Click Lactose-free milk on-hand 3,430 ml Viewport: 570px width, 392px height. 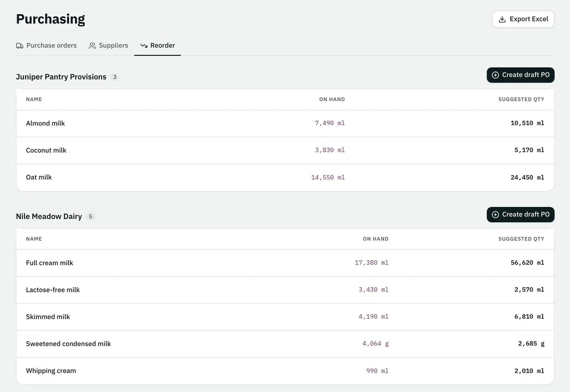374,290
